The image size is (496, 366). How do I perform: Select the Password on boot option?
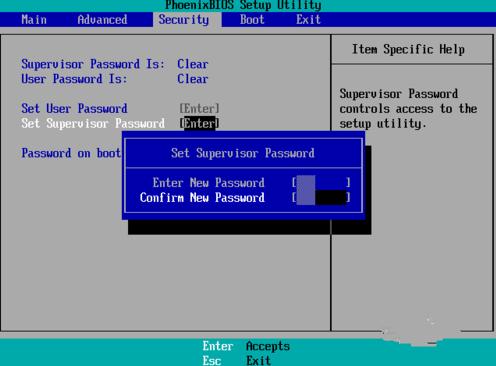coord(71,153)
